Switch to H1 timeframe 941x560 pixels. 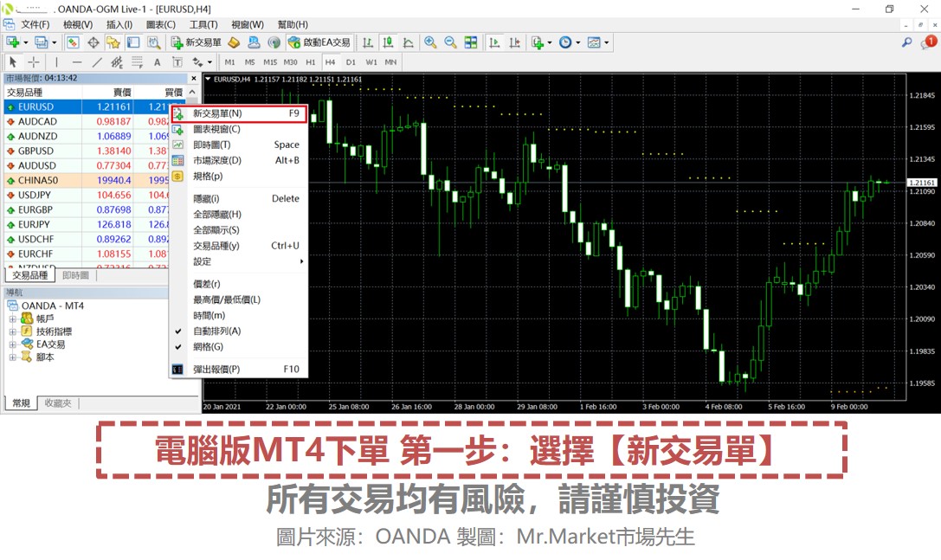(310, 61)
